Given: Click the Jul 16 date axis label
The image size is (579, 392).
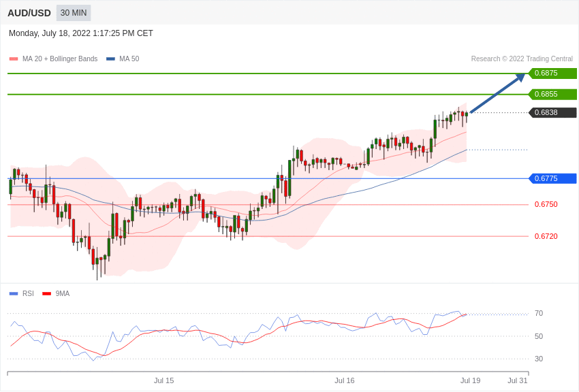Looking at the screenshot, I should tap(345, 380).
